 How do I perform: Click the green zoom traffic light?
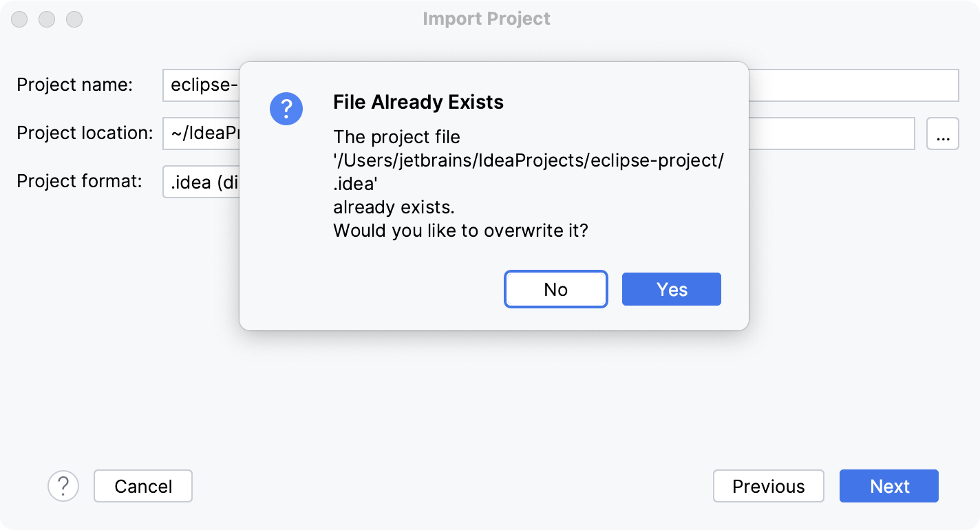[x=76, y=19]
